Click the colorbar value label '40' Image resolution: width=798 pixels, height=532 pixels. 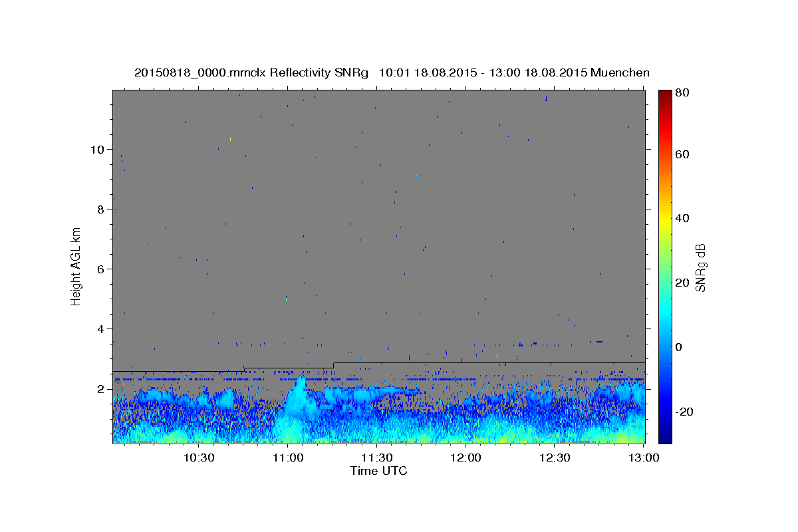pos(683,218)
